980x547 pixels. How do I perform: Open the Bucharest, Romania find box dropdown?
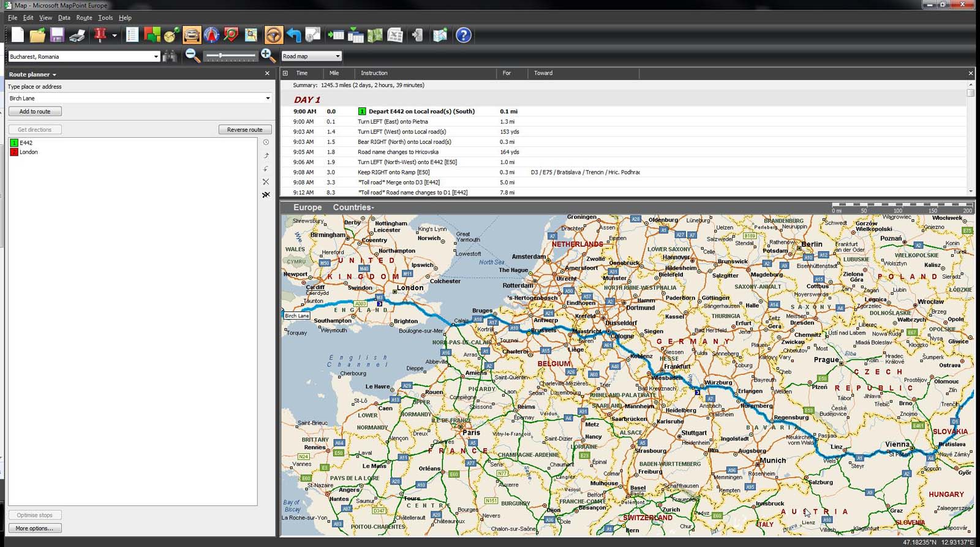(x=156, y=56)
